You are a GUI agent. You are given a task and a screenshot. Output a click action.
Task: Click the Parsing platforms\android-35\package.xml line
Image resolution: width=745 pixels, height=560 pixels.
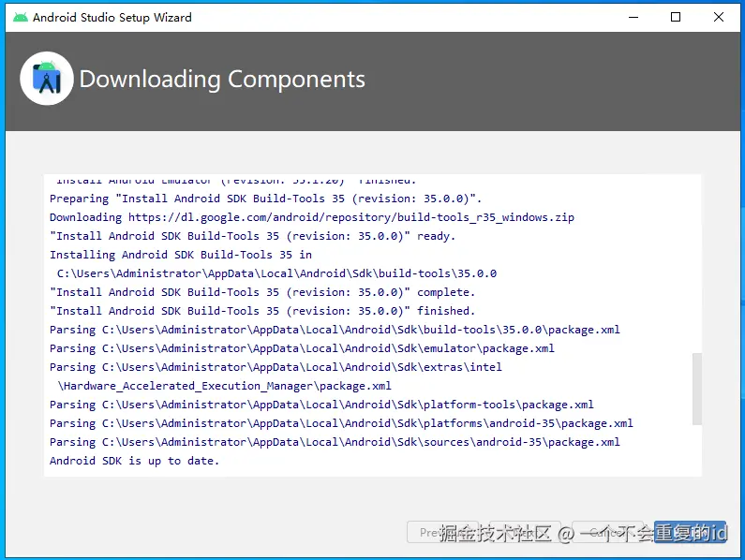click(341, 423)
